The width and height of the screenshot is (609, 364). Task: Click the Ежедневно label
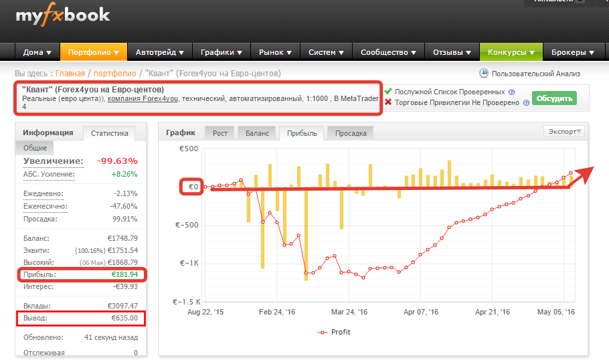pyautogui.click(x=43, y=194)
